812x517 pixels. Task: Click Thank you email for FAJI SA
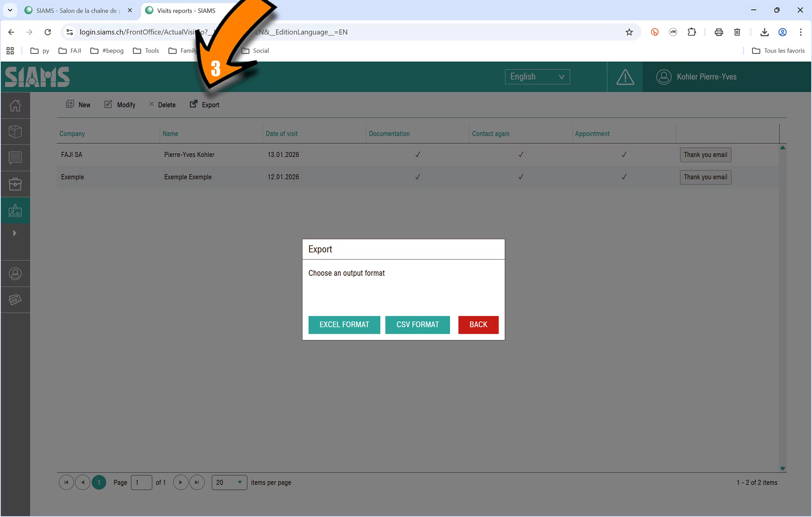pyautogui.click(x=705, y=155)
